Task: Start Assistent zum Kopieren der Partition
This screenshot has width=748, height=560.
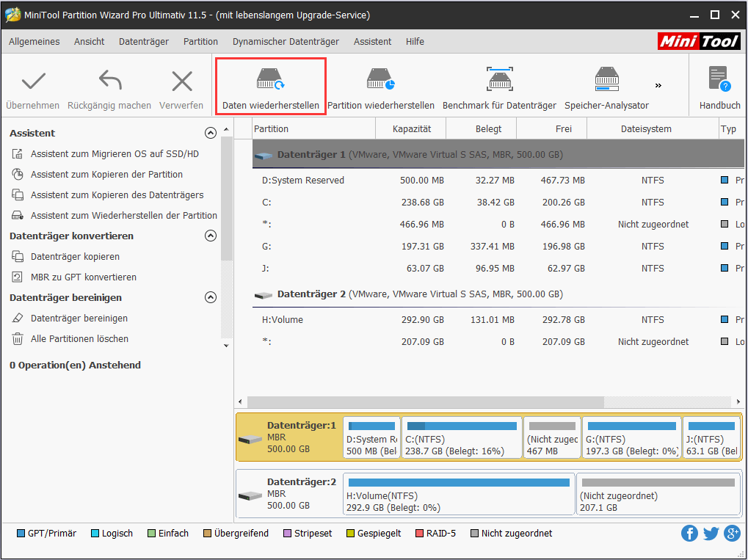Action: pos(106,174)
